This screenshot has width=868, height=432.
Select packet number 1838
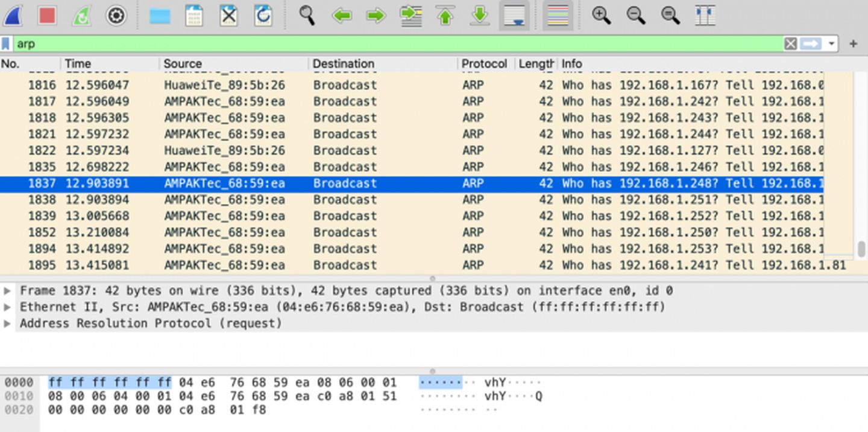coord(412,200)
